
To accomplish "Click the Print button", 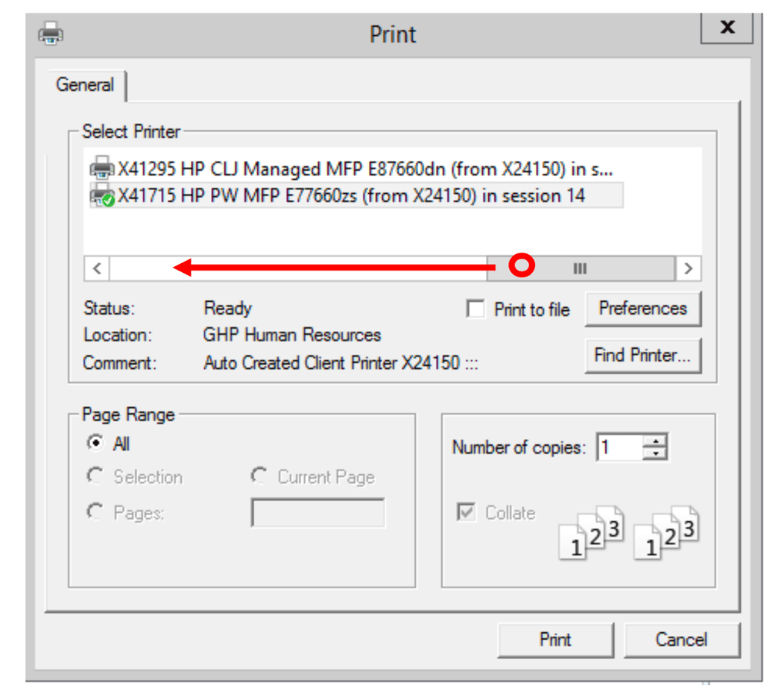I will [554, 639].
